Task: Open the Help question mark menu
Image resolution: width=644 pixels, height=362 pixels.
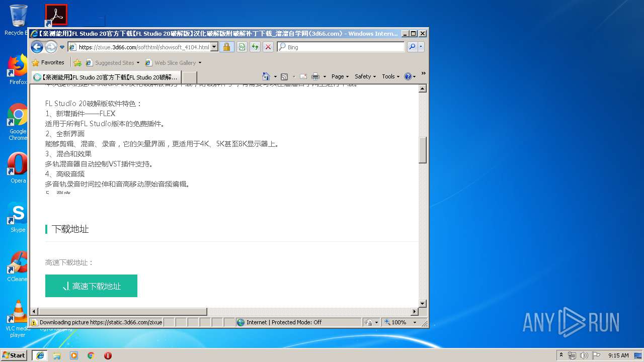Action: pos(410,76)
